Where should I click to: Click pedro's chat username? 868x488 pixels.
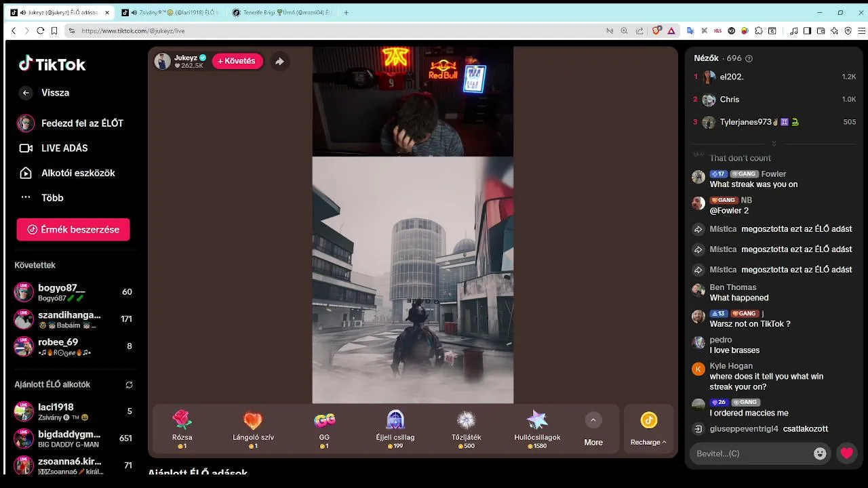[x=721, y=340]
